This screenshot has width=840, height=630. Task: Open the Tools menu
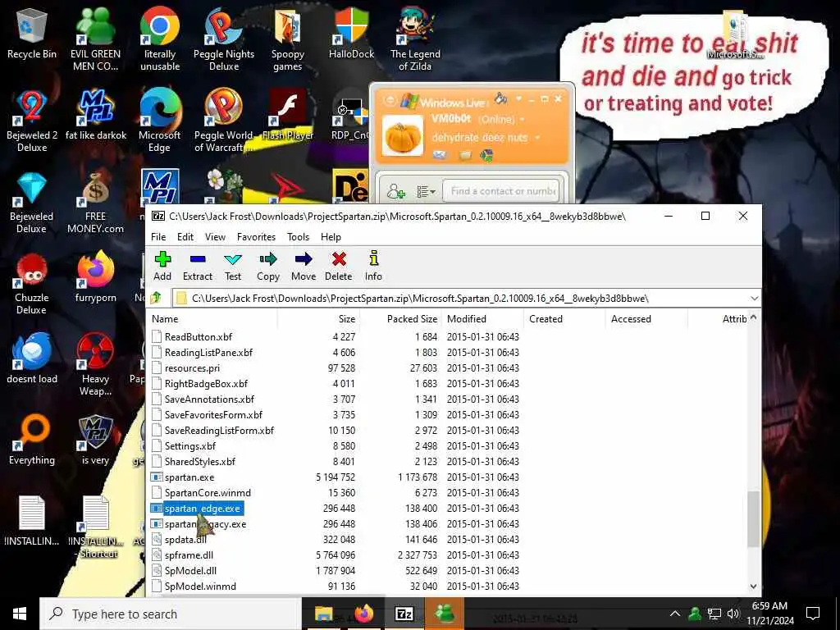(x=298, y=237)
